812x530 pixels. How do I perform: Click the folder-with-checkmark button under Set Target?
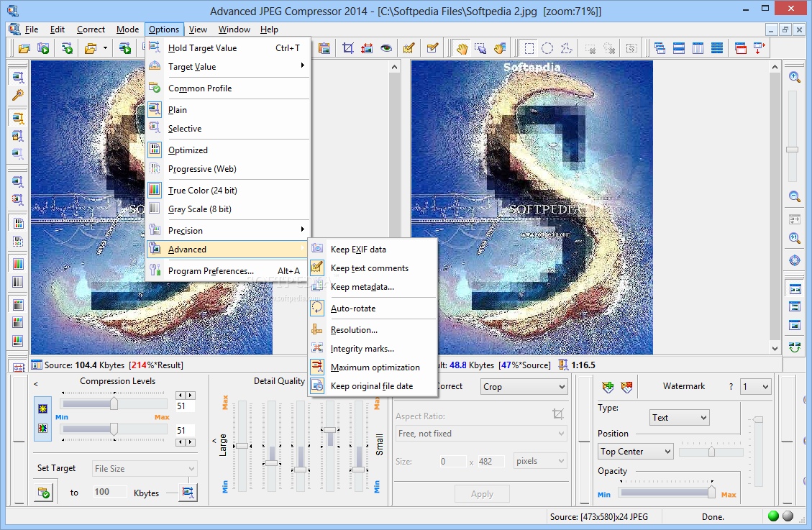pos(43,492)
